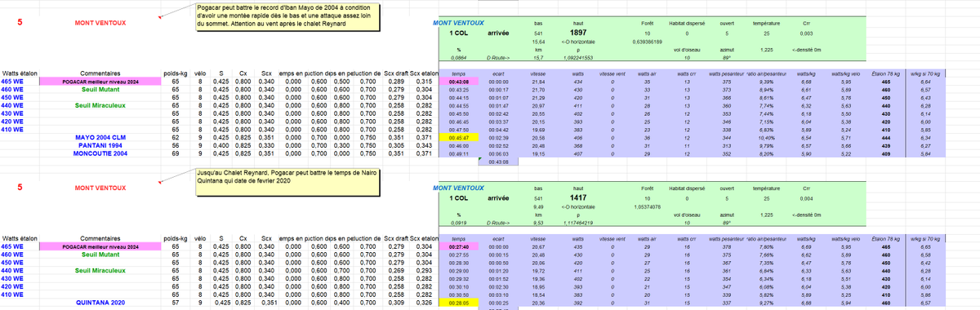Select the ratio cell 9,27%
This screenshot has height=310, width=980.
click(x=766, y=303)
